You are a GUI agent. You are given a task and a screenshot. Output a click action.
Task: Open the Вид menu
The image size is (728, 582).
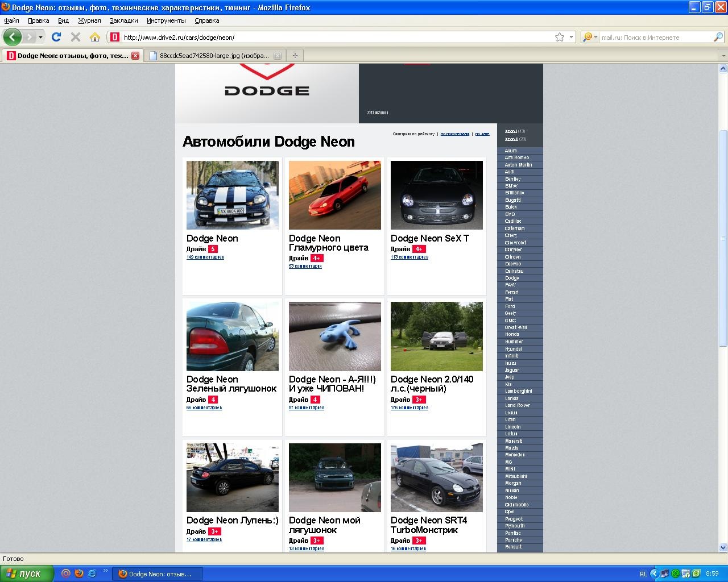[x=63, y=20]
